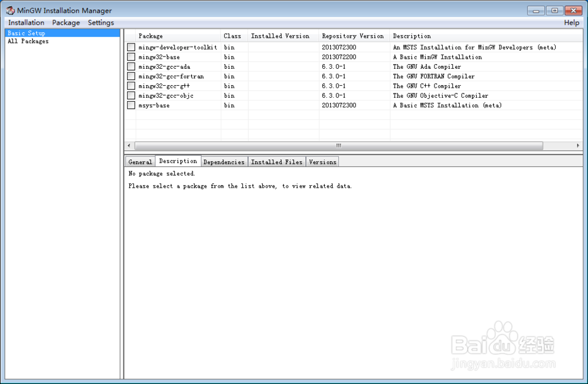Mark the mingw32-gcc-objc package checkbox
This screenshot has height=384, width=588.
[131, 96]
